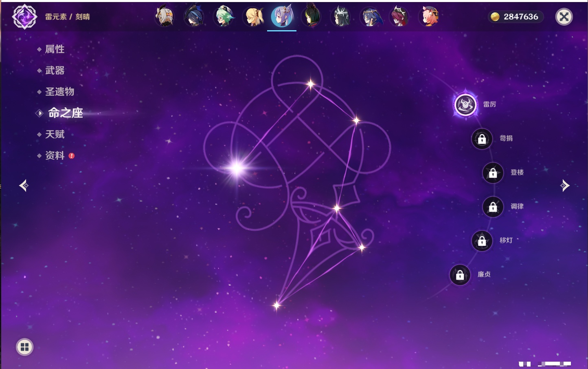Open the locked 廉贞 constellation node

(460, 275)
